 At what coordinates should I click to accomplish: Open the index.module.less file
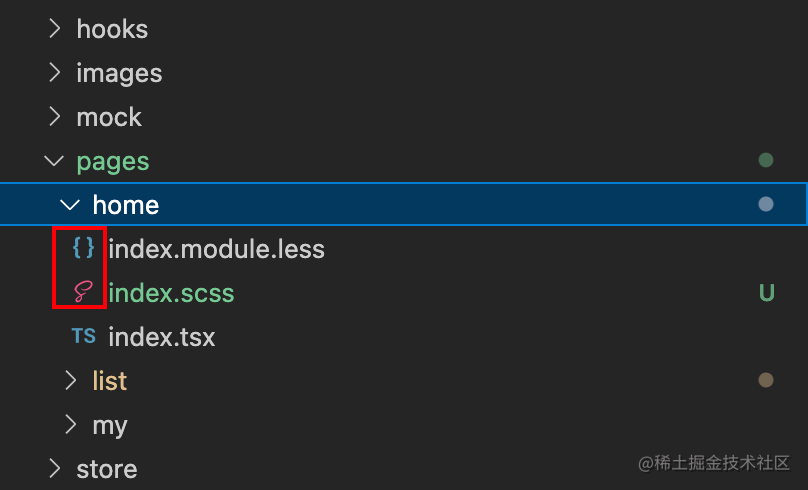[216, 249]
